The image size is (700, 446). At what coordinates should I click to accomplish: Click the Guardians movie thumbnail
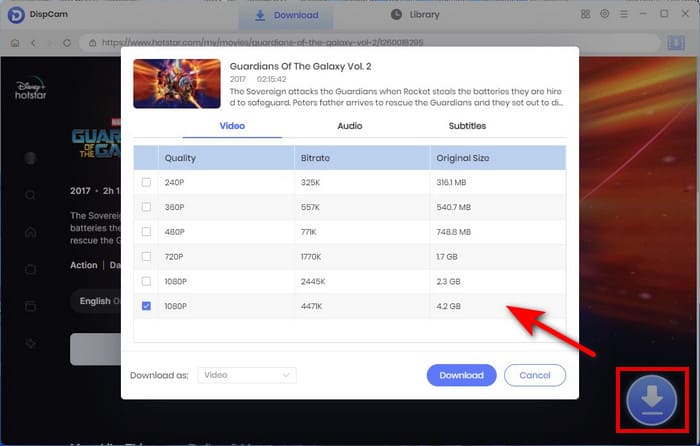pyautogui.click(x=177, y=83)
